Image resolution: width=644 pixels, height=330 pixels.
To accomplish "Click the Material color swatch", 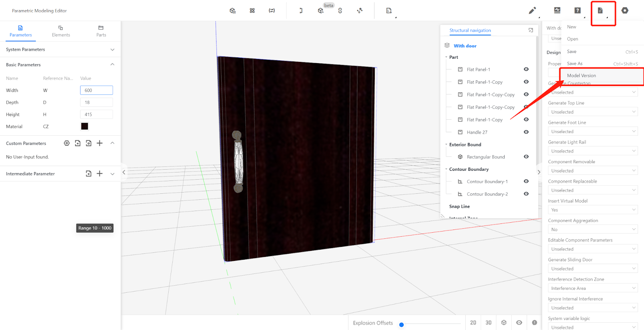I will 85,126.
